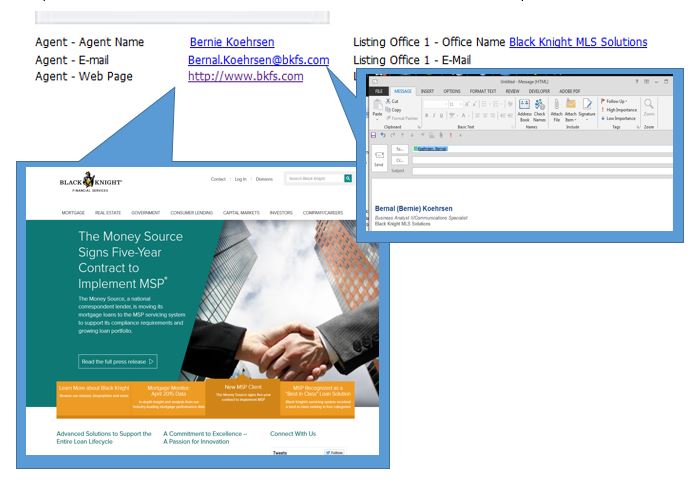
Task: Click the Cc... recipients button
Action: pyautogui.click(x=400, y=160)
